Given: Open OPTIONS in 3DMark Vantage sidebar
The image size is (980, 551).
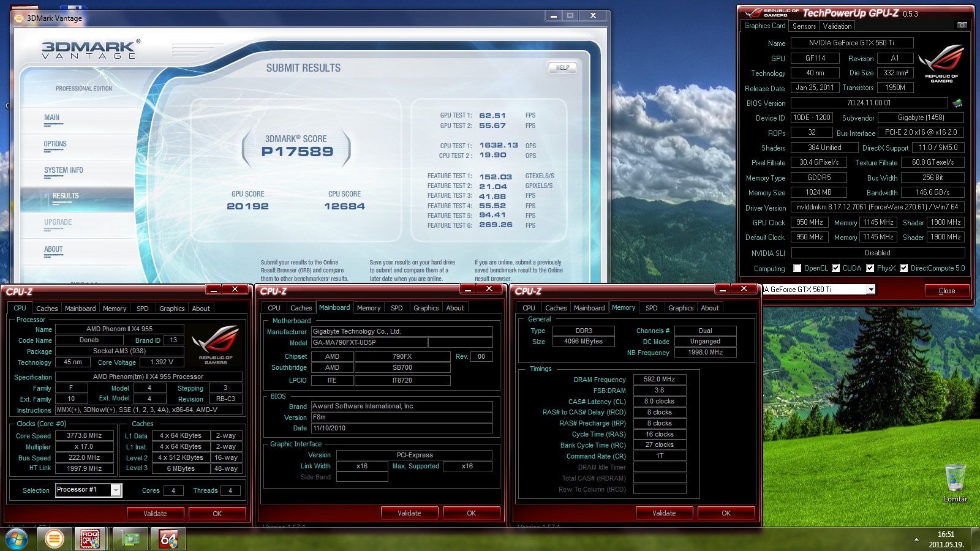Looking at the screenshot, I should (x=55, y=144).
